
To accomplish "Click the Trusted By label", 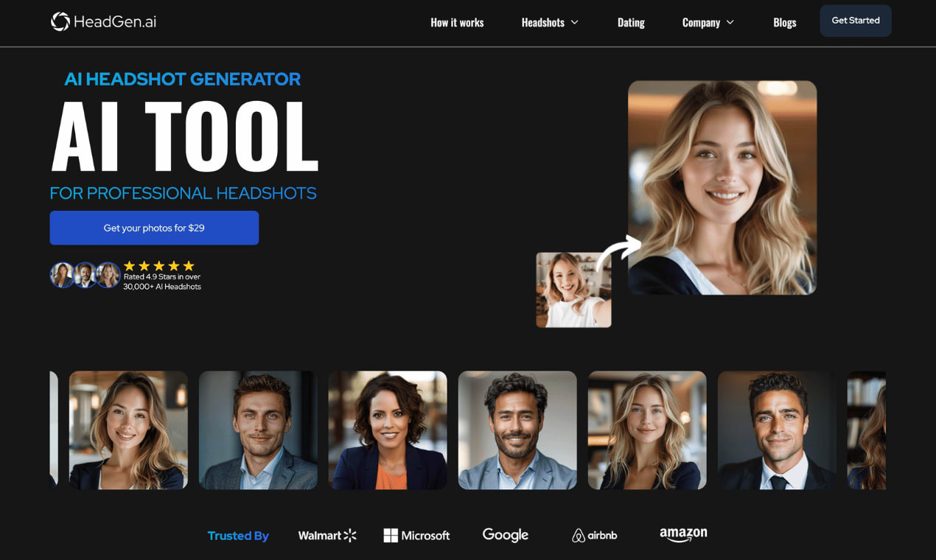I will click(238, 536).
